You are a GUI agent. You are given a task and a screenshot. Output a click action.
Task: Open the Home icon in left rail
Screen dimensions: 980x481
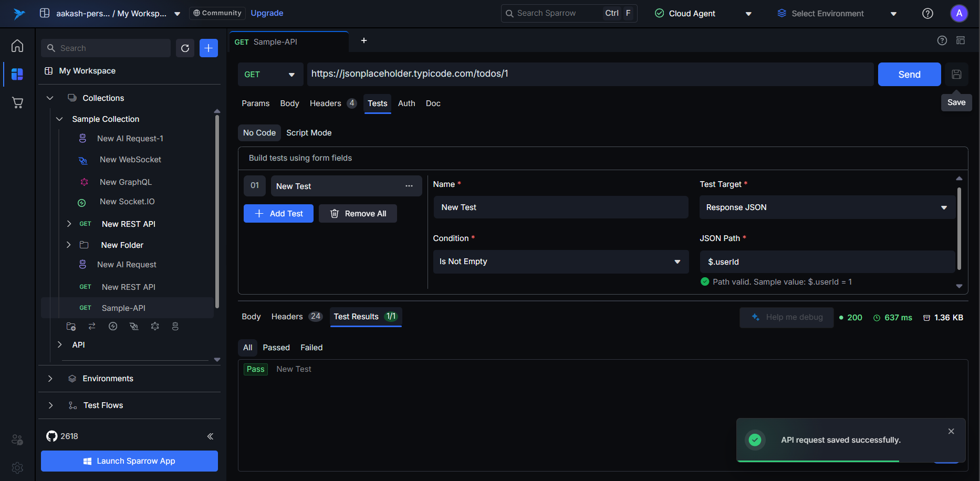(x=17, y=46)
